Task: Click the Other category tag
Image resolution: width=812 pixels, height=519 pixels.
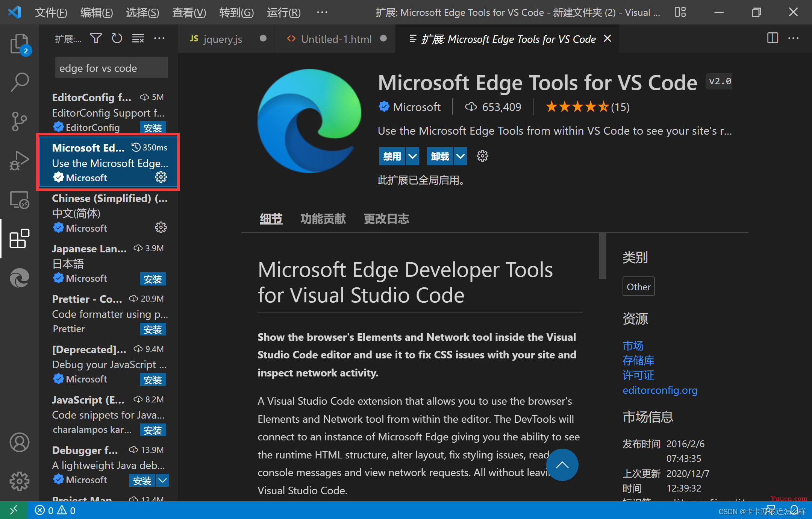Action: pos(638,287)
